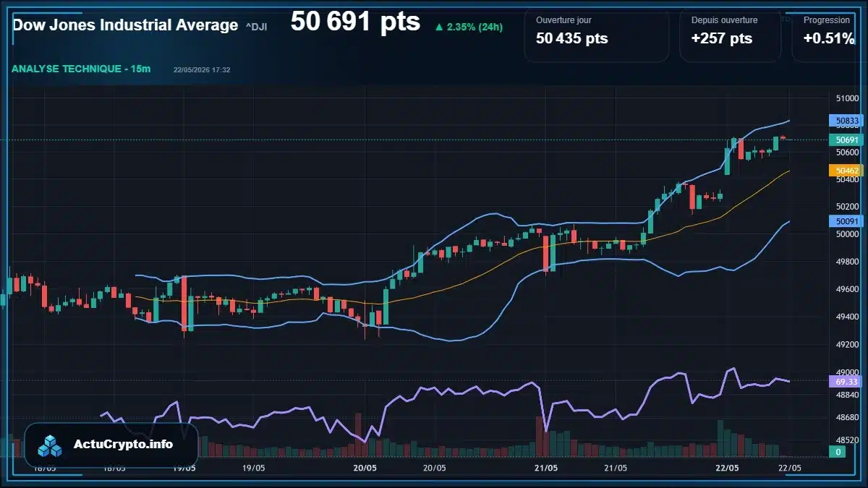Click the 49600 price axis label
868x488 pixels.
click(x=846, y=289)
